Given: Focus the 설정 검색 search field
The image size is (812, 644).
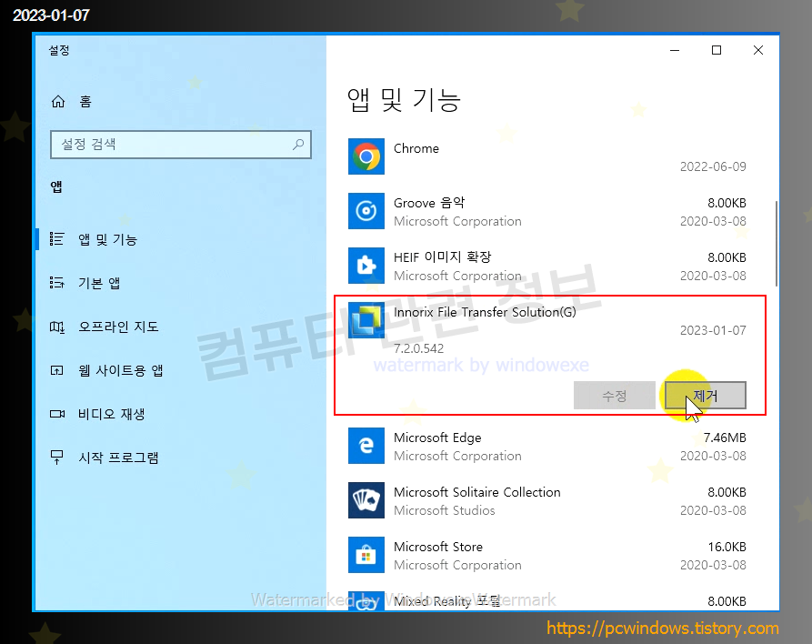Looking at the screenshot, I should tap(181, 145).
